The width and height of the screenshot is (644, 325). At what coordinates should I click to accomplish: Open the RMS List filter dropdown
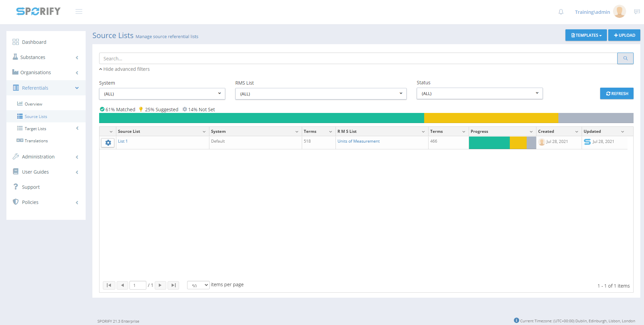coord(321,94)
